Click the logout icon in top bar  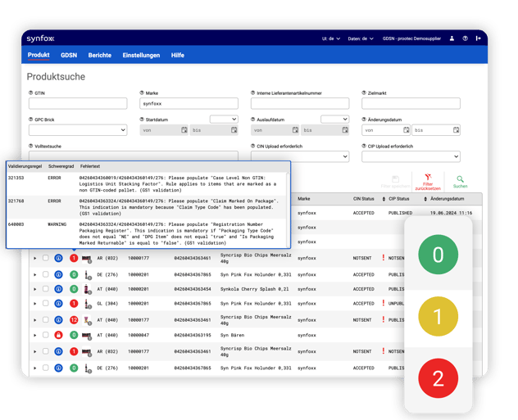pos(478,38)
